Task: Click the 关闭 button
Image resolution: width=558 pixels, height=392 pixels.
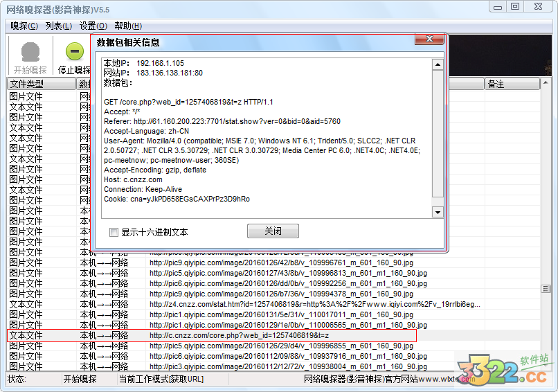Action: point(273,231)
